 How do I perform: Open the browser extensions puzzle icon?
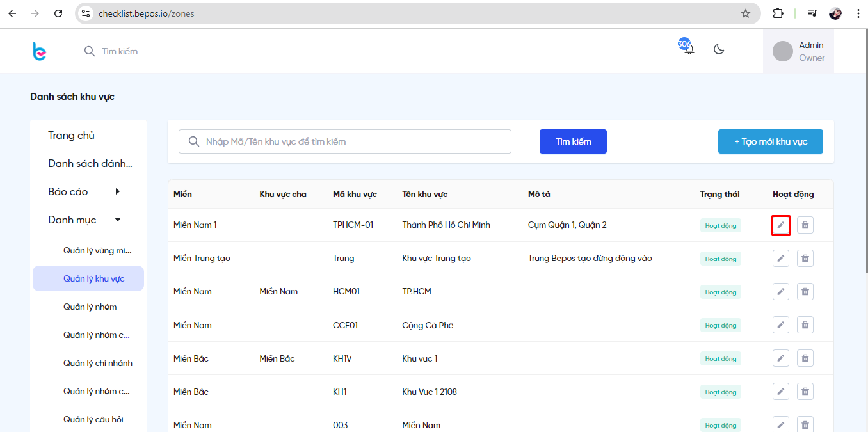click(778, 13)
